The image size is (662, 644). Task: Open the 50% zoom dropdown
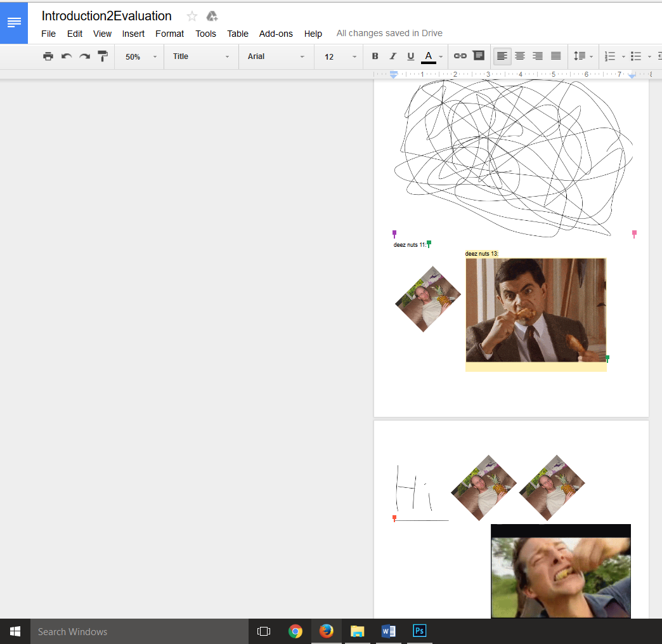click(141, 56)
